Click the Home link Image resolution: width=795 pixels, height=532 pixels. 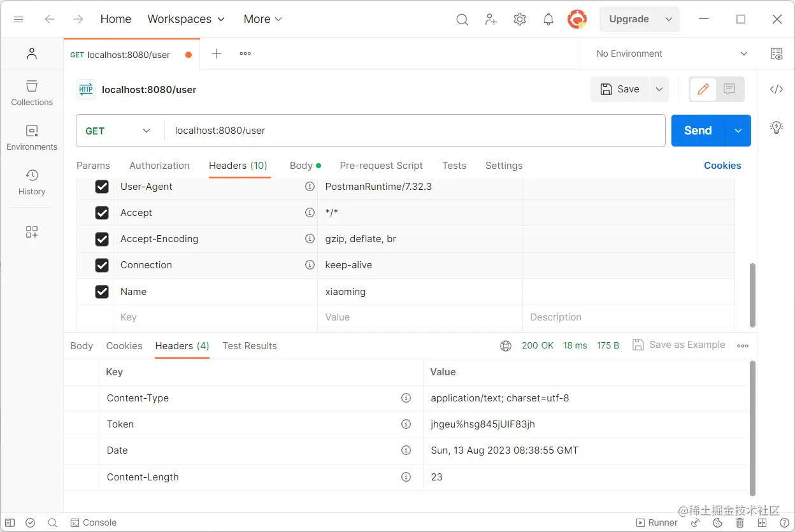pos(116,19)
